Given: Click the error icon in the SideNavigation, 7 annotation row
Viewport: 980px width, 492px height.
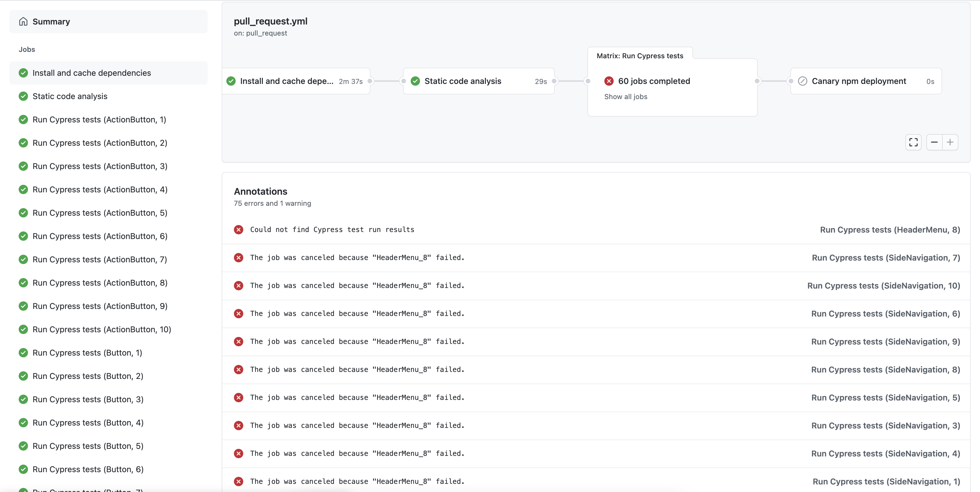Looking at the screenshot, I should [239, 258].
